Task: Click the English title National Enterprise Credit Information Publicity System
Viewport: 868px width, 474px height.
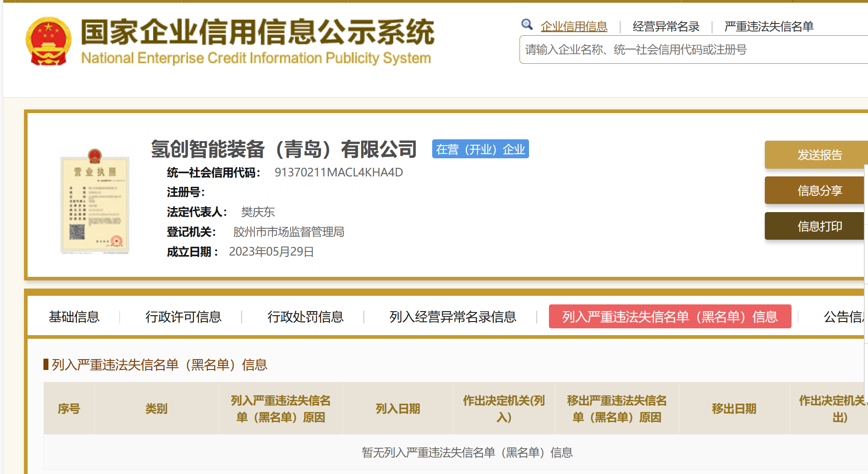Action: tap(256, 58)
